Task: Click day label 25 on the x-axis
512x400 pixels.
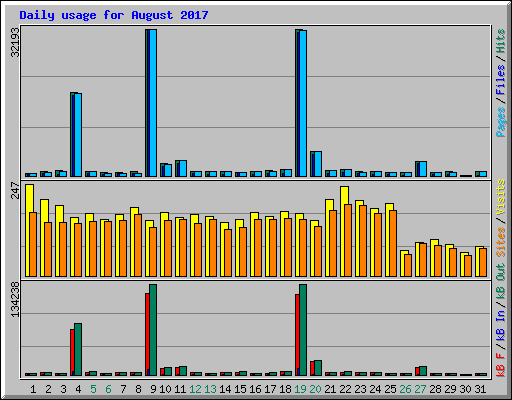Action: coord(390,389)
